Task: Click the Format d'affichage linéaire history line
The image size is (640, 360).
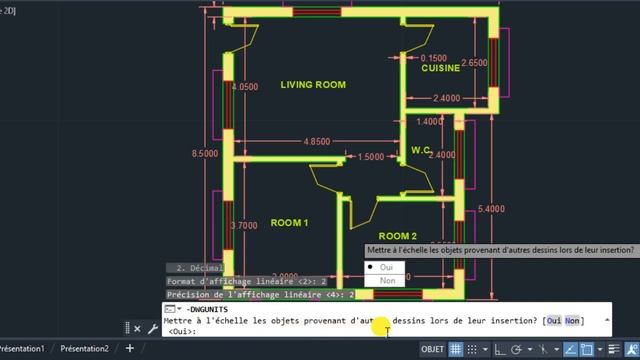Action: tap(247, 281)
